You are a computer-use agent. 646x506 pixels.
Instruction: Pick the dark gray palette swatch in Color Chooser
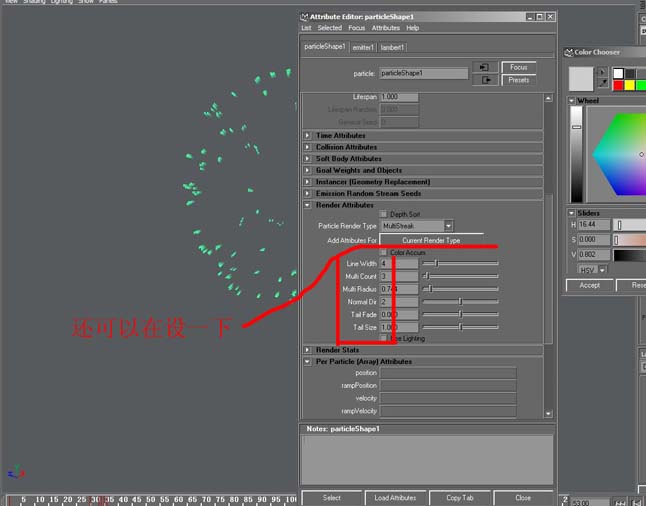click(630, 73)
